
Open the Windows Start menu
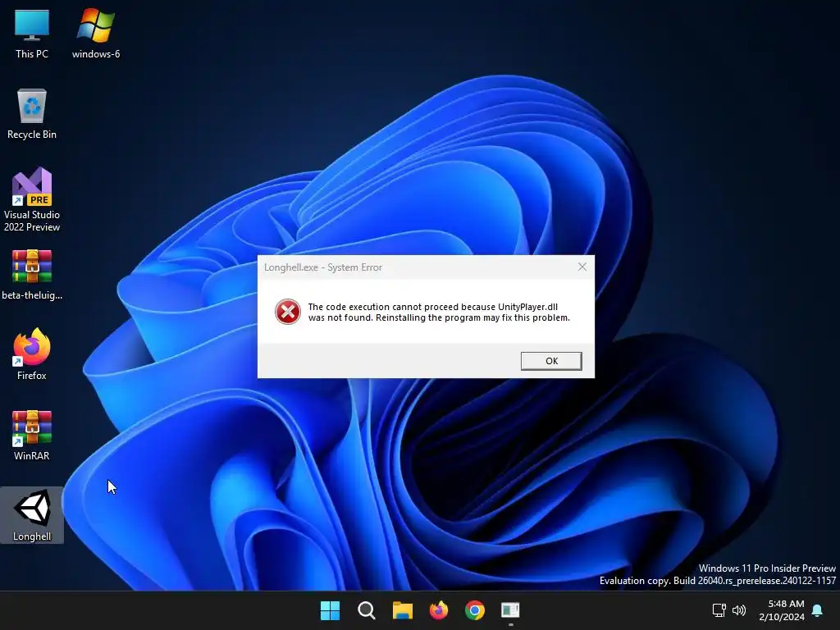point(330,610)
